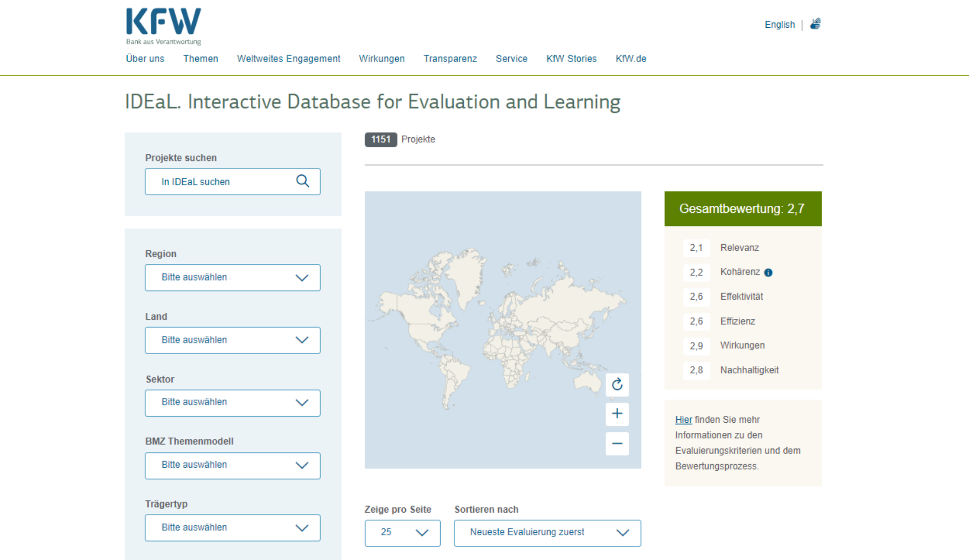969x560 pixels.
Task: Click the Kohärenz info icon
Action: point(768,272)
